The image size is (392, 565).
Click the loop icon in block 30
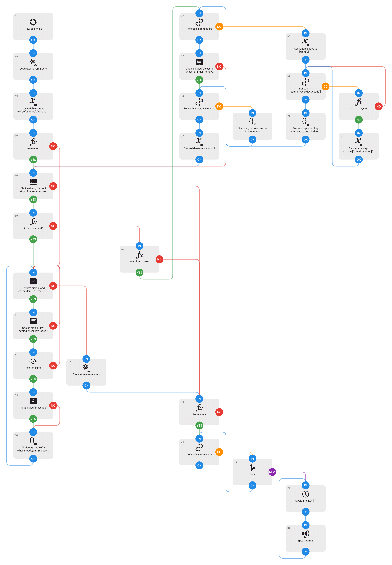point(199,448)
